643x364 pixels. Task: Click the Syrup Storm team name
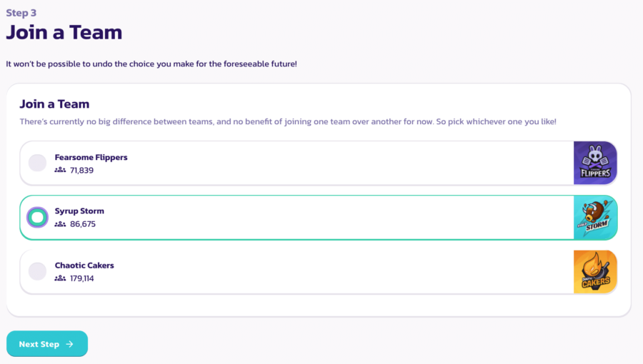click(79, 211)
